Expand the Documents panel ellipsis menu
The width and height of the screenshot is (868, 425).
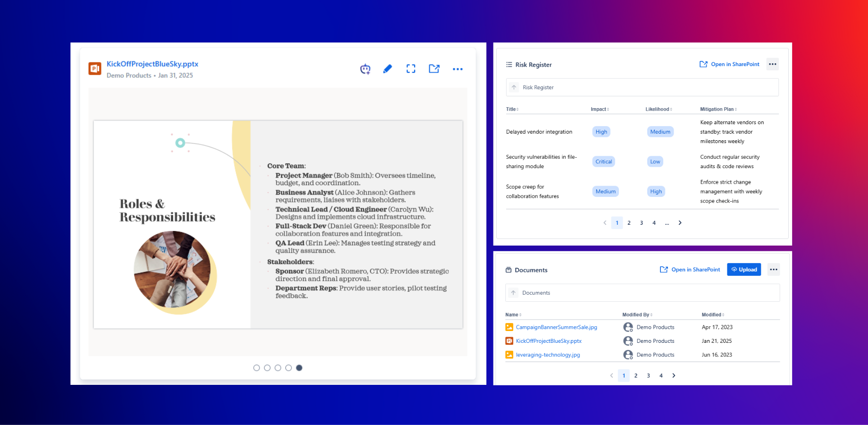click(x=774, y=269)
